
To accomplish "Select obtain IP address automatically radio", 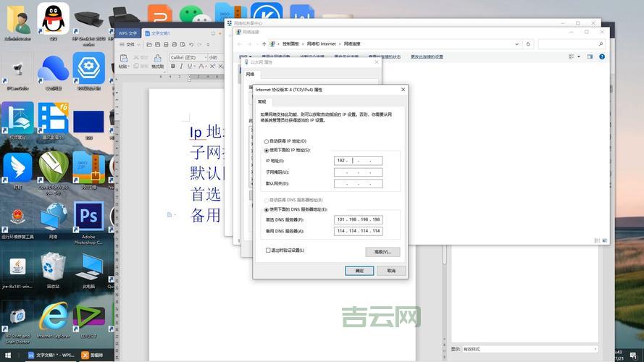I will pos(267,141).
